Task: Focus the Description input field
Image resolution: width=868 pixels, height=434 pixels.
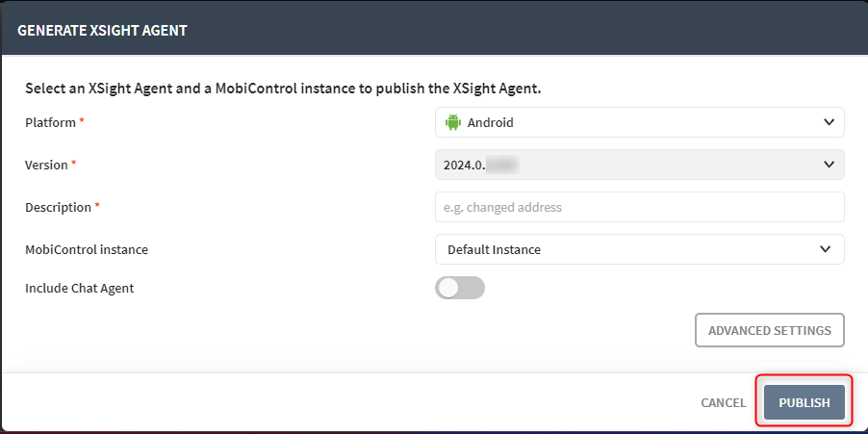Action: click(639, 207)
